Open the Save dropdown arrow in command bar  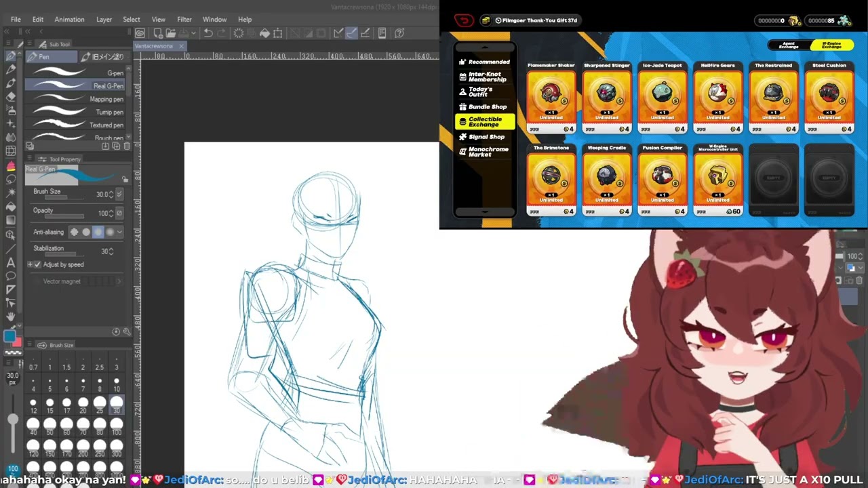tap(195, 33)
